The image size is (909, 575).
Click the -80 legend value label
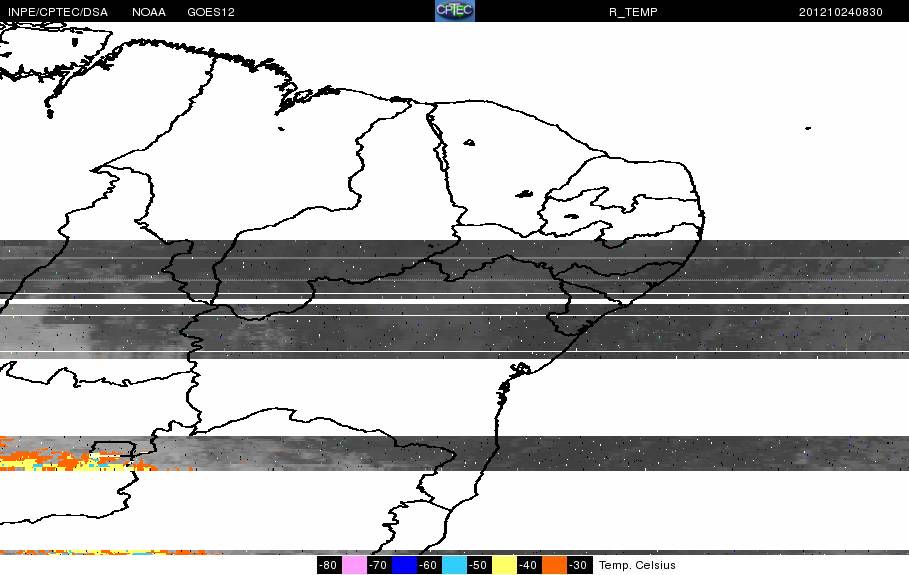click(x=329, y=565)
